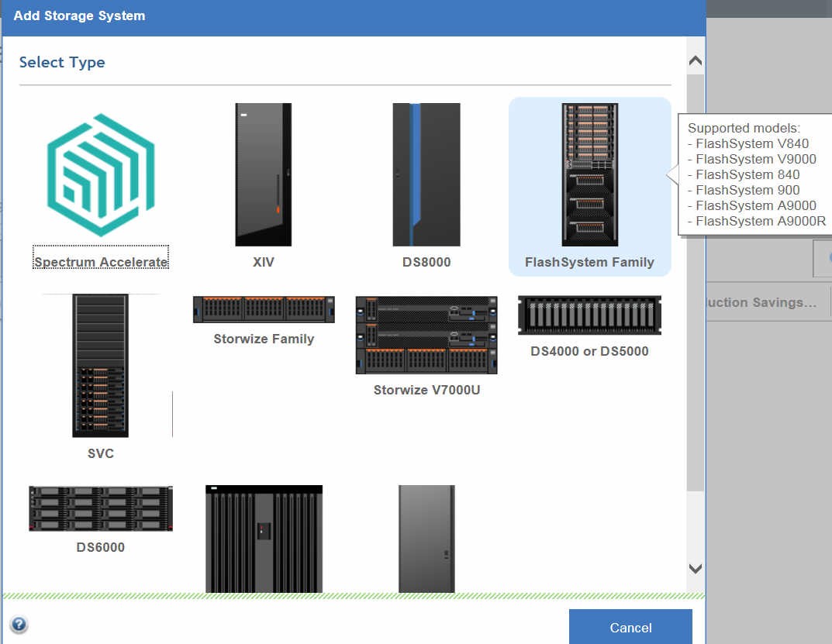The width and height of the screenshot is (832, 644).
Task: Select the XIV storage type
Action: pos(264,175)
